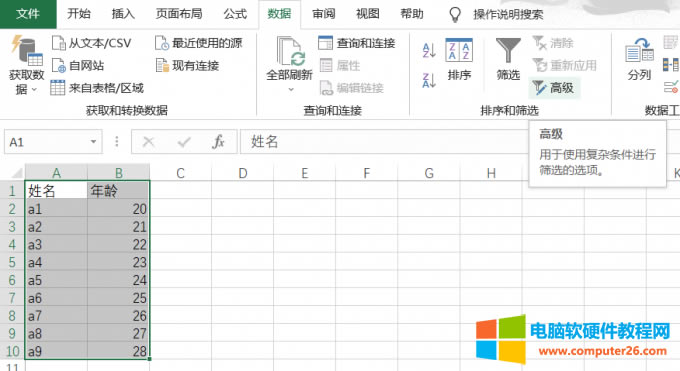Click Clear filter (清除)
This screenshot has height=371, width=680.
pyautogui.click(x=553, y=43)
